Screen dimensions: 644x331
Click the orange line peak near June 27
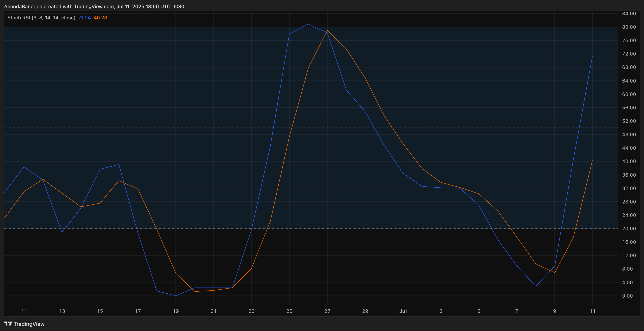coord(327,31)
